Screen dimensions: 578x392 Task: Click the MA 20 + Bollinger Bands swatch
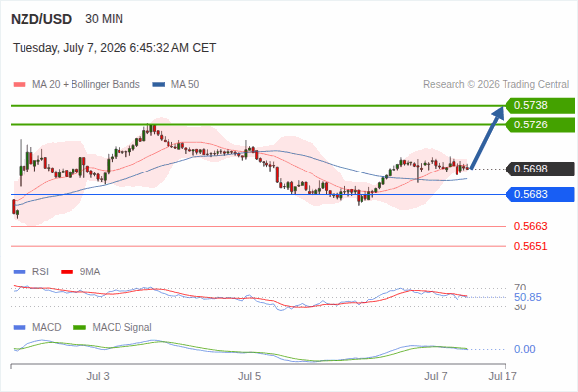coord(20,85)
